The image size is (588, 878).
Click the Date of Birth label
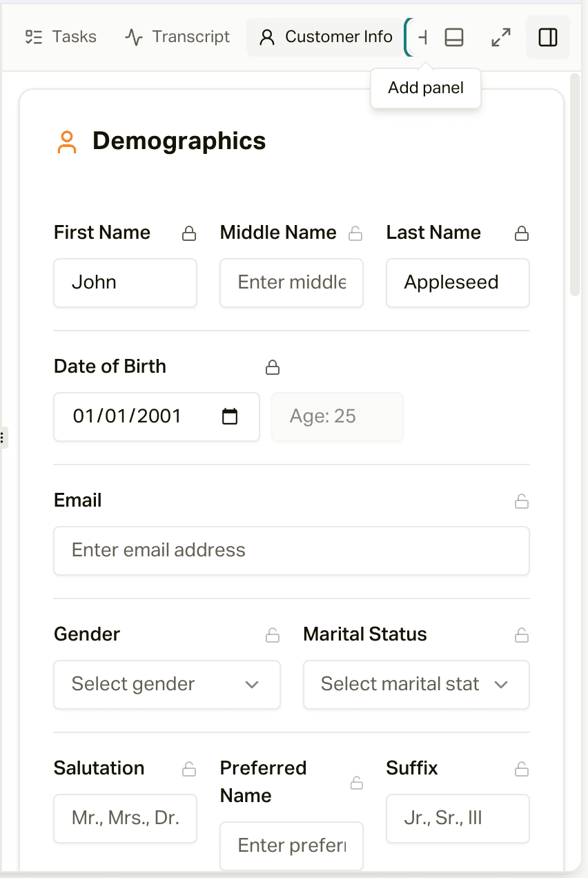tap(110, 367)
